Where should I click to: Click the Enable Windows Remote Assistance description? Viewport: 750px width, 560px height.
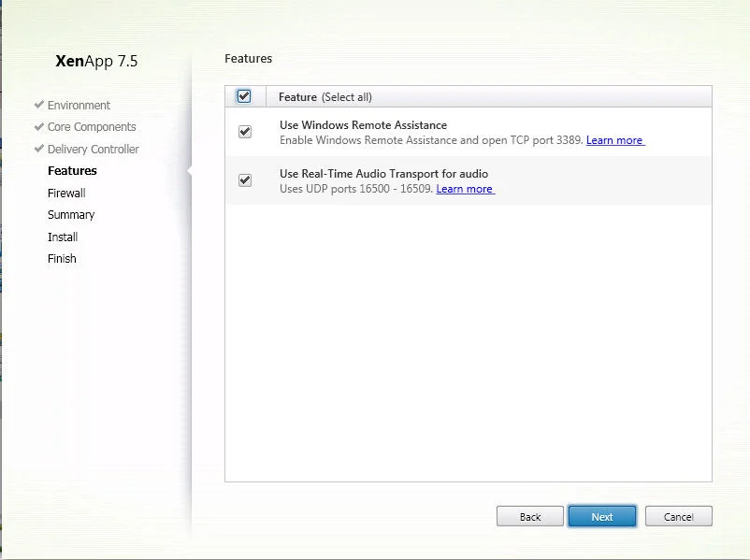pyautogui.click(x=431, y=140)
